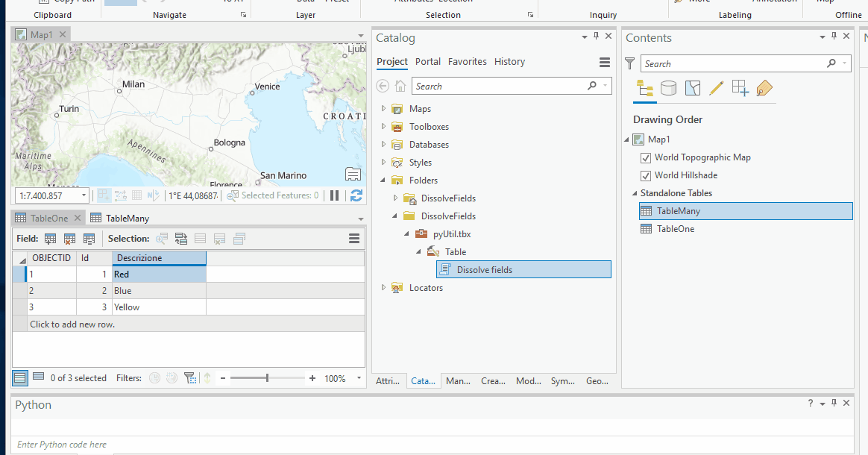Image resolution: width=868 pixels, height=455 pixels.
Task: Click the Python code input box
Action: tap(432, 445)
